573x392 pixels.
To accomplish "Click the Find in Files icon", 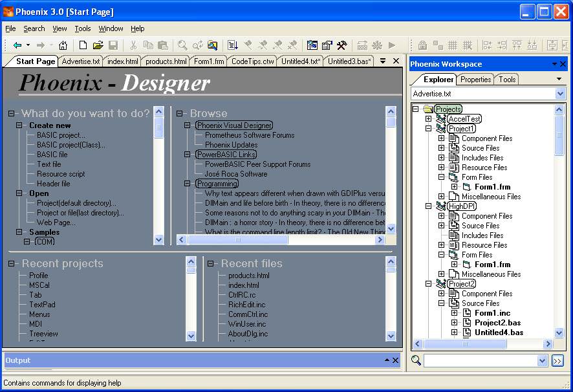I will point(212,45).
